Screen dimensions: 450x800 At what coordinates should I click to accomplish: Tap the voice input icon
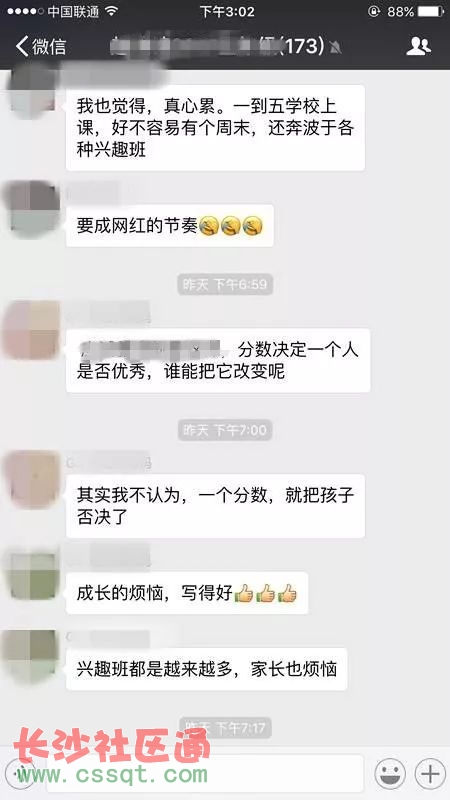(20, 773)
